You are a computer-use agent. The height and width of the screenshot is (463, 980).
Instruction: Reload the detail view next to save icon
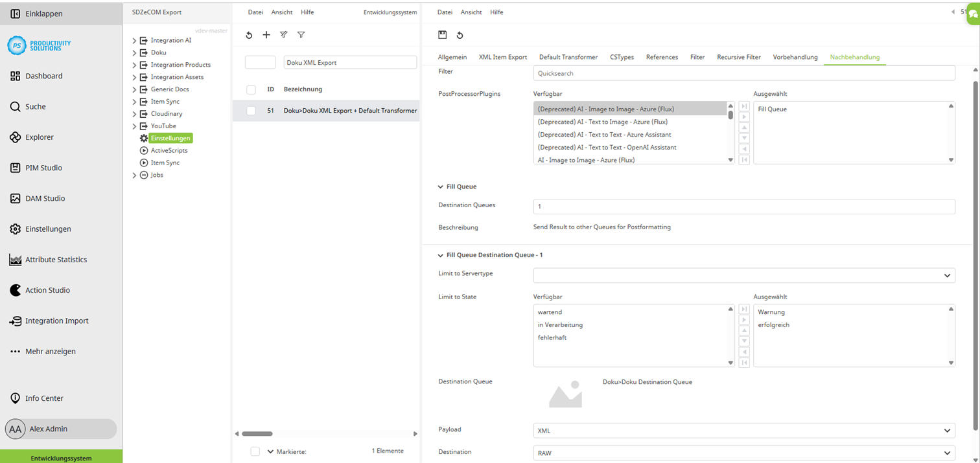click(x=460, y=35)
